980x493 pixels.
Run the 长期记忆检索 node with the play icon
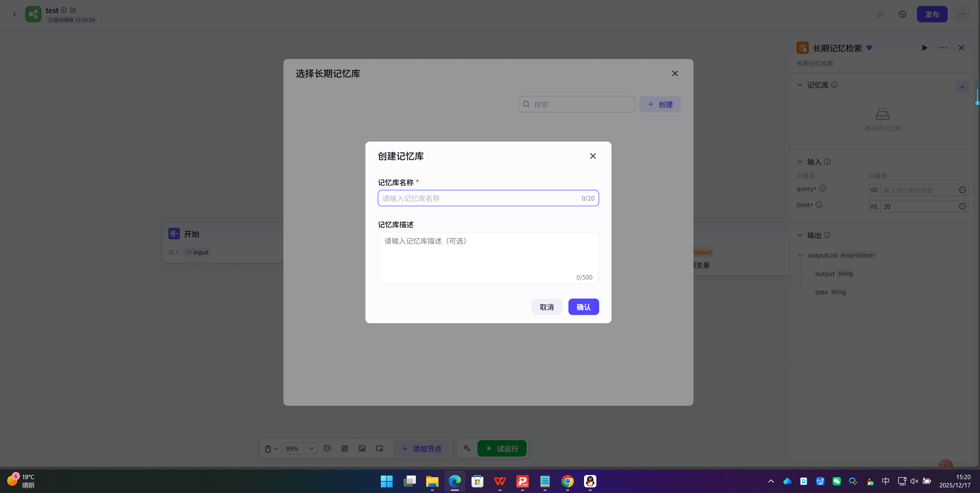(x=925, y=48)
